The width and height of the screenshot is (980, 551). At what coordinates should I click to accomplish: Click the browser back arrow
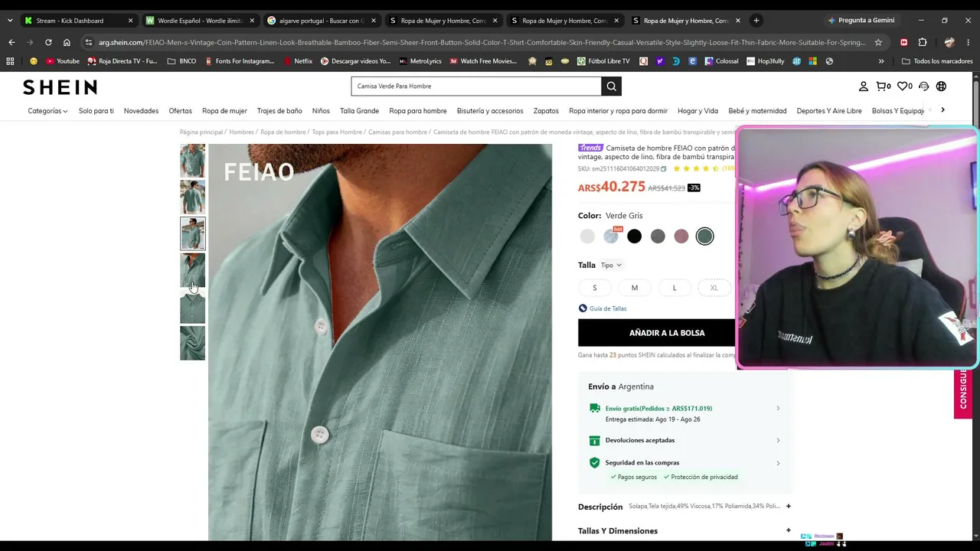[11, 42]
